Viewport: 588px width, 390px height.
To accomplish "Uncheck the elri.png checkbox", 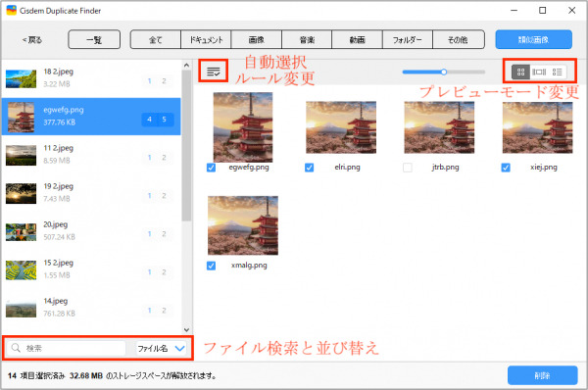I will (x=309, y=168).
